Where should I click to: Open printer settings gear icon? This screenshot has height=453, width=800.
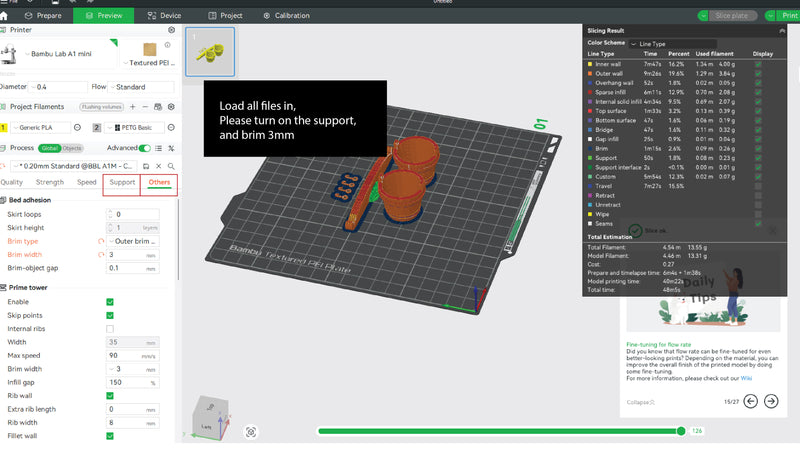171,30
